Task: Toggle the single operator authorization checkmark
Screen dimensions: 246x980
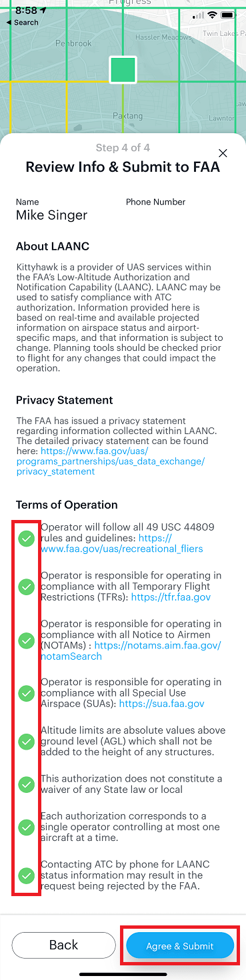Action: (26, 827)
